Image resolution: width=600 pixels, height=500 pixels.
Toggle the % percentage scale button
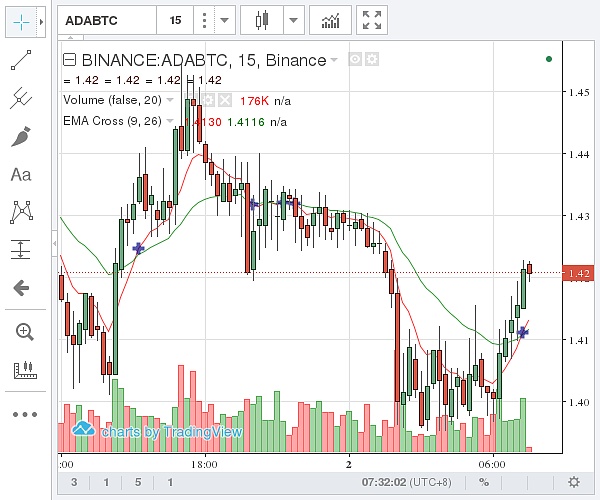[484, 482]
